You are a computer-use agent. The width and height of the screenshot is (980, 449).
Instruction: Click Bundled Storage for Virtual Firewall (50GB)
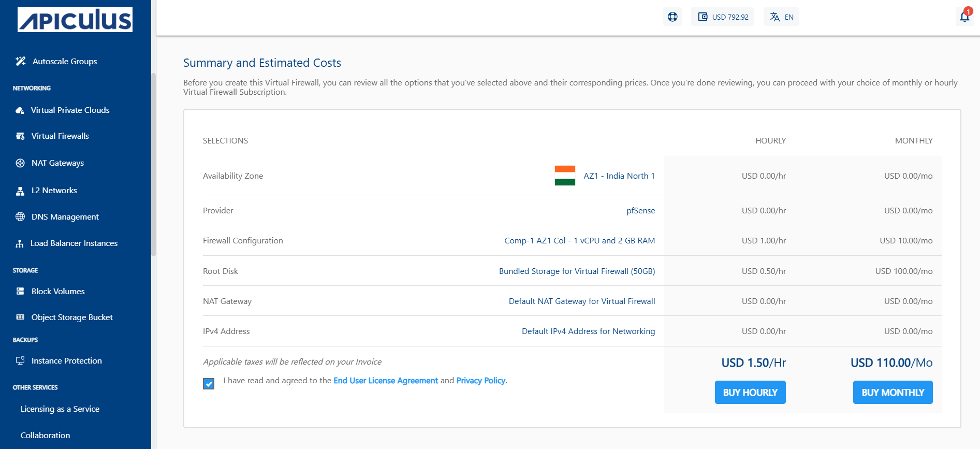pos(577,271)
